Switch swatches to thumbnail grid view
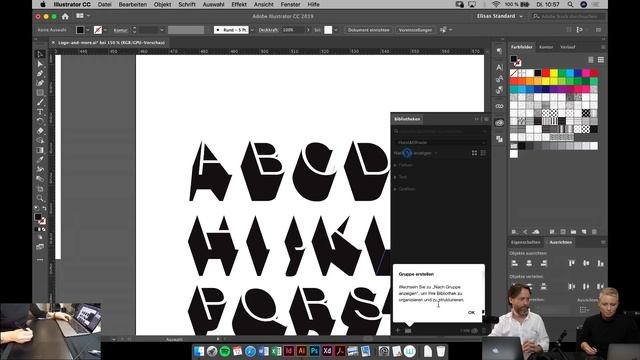Viewport: 640px width, 360px height. (601, 60)
